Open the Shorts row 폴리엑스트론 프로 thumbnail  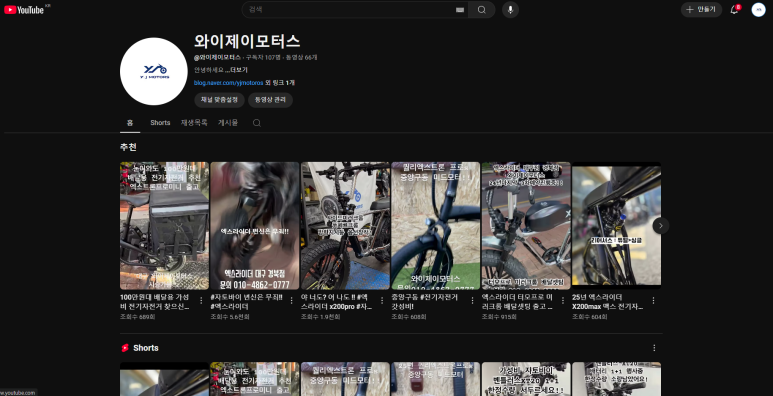(x=345, y=379)
